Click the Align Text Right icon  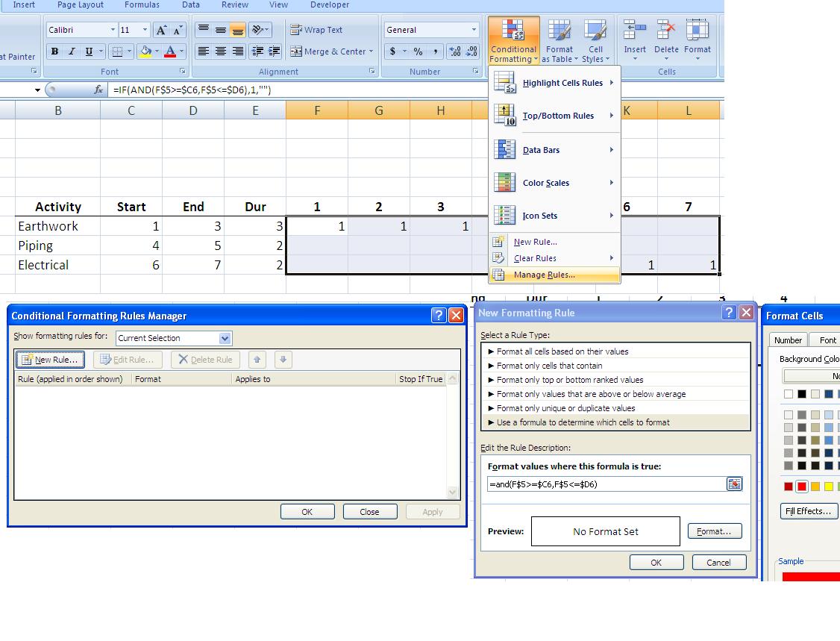[238, 51]
